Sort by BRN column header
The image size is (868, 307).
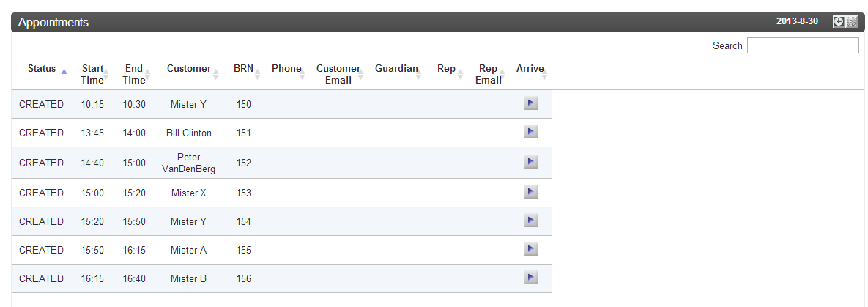244,69
